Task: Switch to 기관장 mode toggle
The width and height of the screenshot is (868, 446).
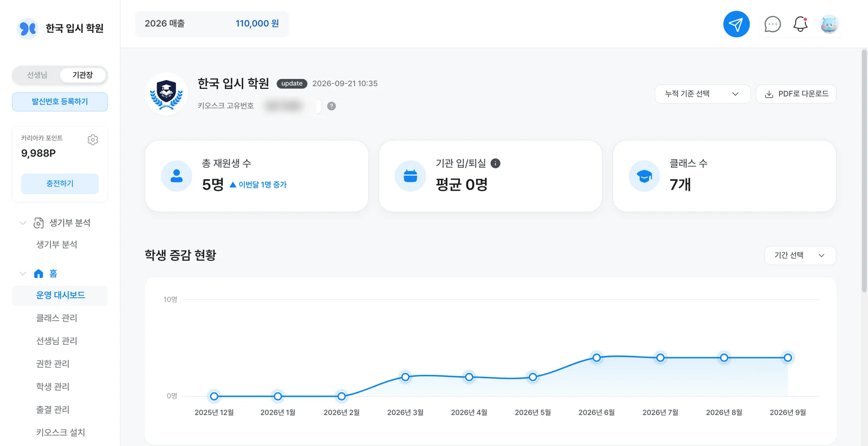Action: 82,75
